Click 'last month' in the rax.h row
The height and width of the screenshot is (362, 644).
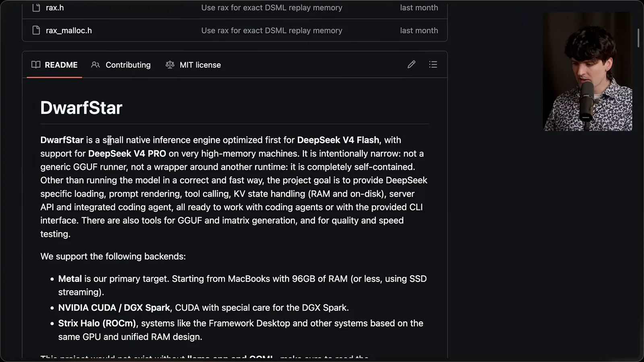tap(419, 8)
